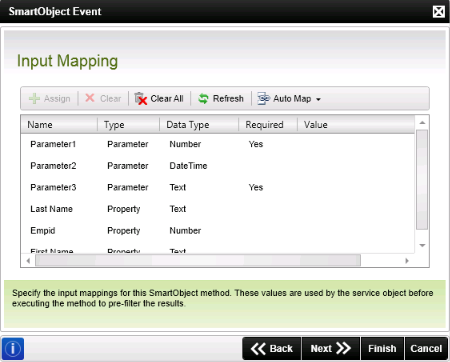Open the blue information help icon

coord(13,349)
